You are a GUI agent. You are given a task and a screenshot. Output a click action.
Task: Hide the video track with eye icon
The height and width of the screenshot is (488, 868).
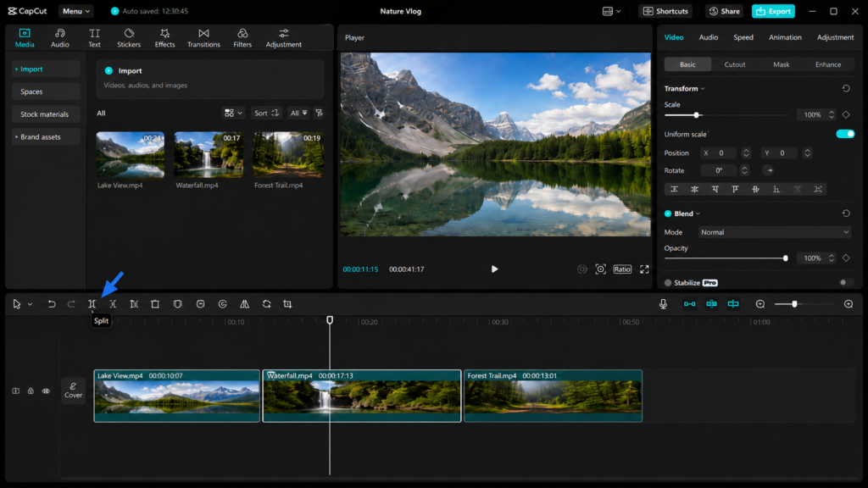click(46, 391)
